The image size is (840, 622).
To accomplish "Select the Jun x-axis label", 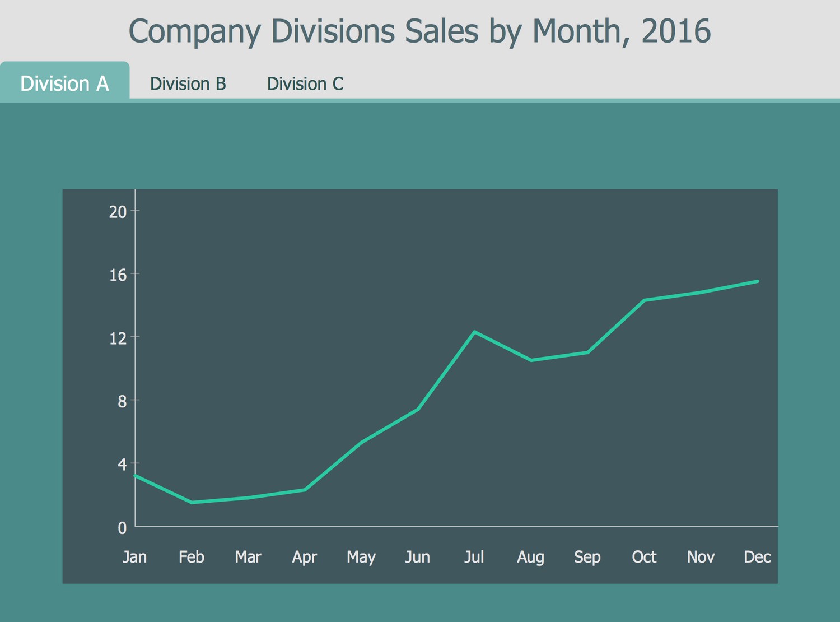I will 418,557.
